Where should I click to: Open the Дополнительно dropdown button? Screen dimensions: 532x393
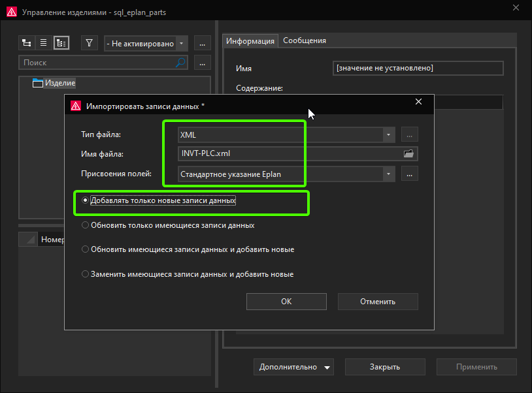[x=293, y=367]
